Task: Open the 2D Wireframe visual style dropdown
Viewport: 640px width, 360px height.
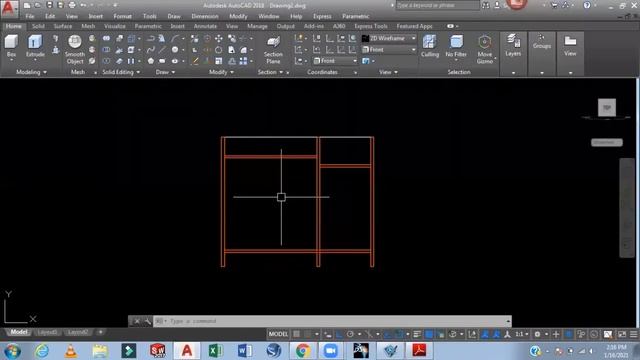Action: (389, 38)
